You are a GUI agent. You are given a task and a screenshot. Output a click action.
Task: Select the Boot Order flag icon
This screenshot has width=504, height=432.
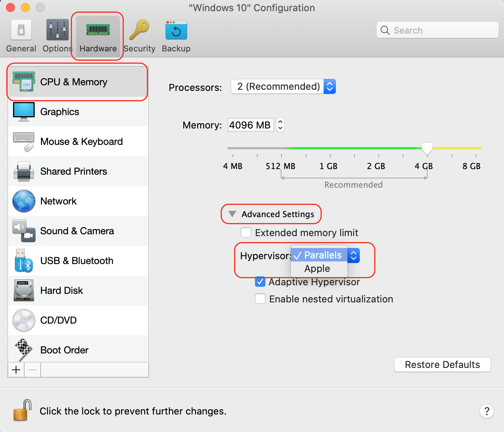tap(23, 350)
